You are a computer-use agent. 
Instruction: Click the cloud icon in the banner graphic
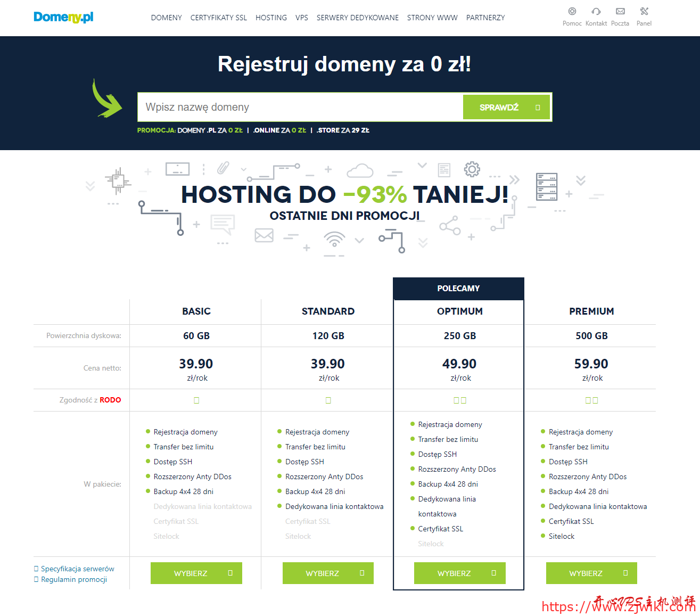coord(360,170)
